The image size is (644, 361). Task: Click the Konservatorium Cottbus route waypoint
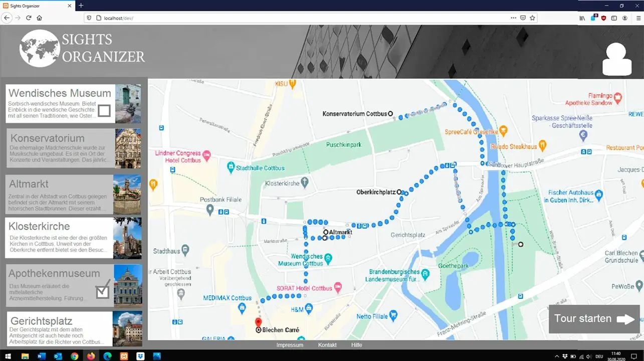(390, 114)
